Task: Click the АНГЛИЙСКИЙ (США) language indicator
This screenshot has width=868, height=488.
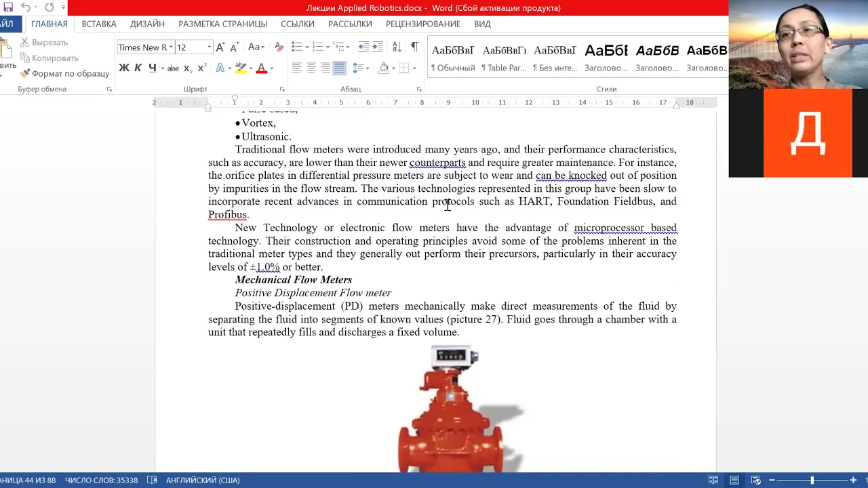Action: pyautogui.click(x=203, y=480)
